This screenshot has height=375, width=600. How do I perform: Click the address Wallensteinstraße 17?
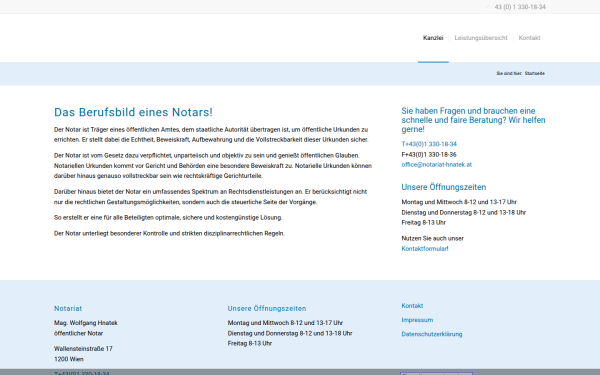coord(83,349)
